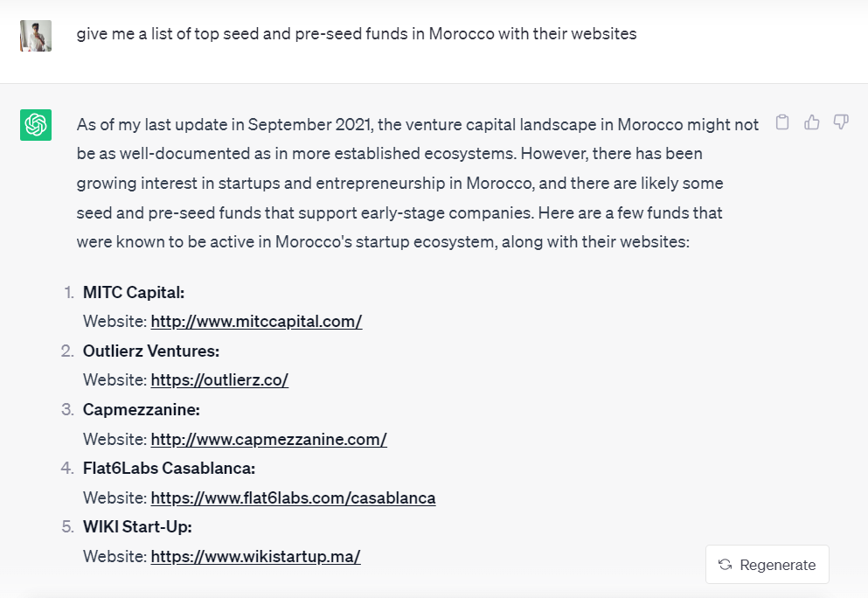Mark the response with thumbs down
Viewport: 868px width, 598px height.
point(841,122)
